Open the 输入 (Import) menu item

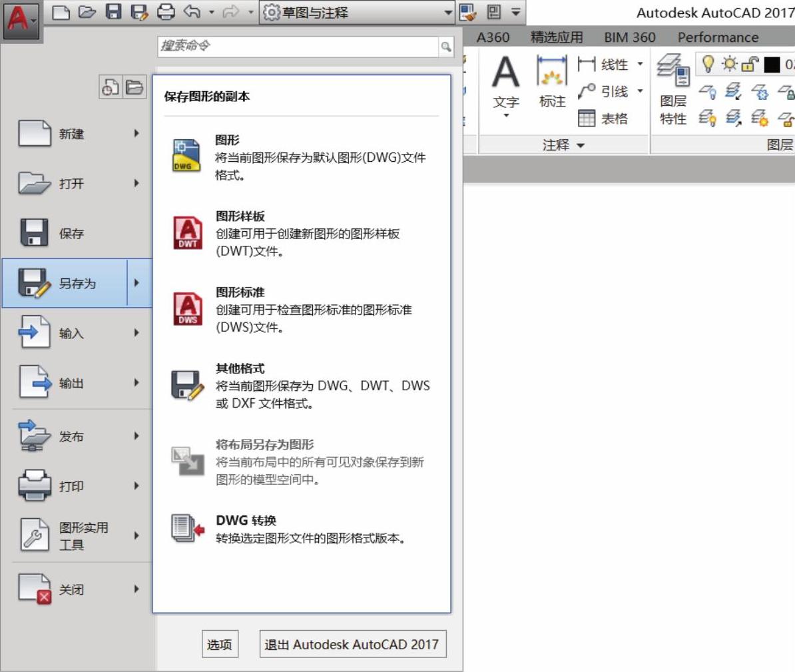[x=77, y=333]
